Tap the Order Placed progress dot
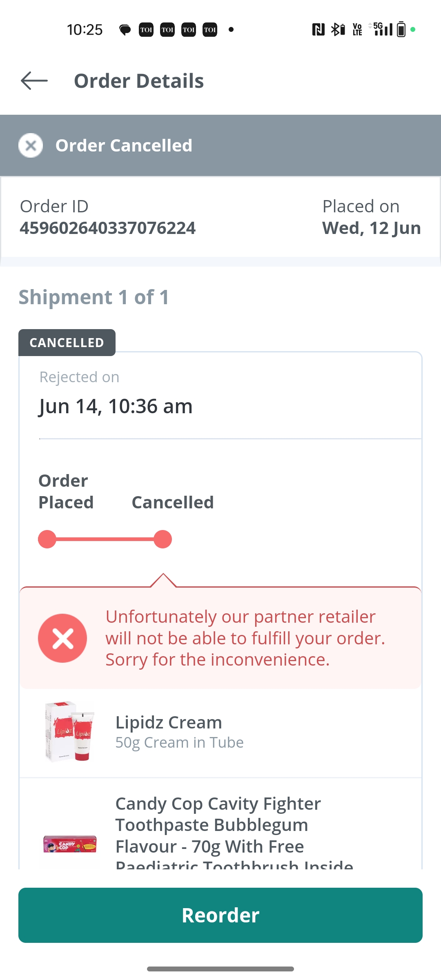 pos(47,539)
